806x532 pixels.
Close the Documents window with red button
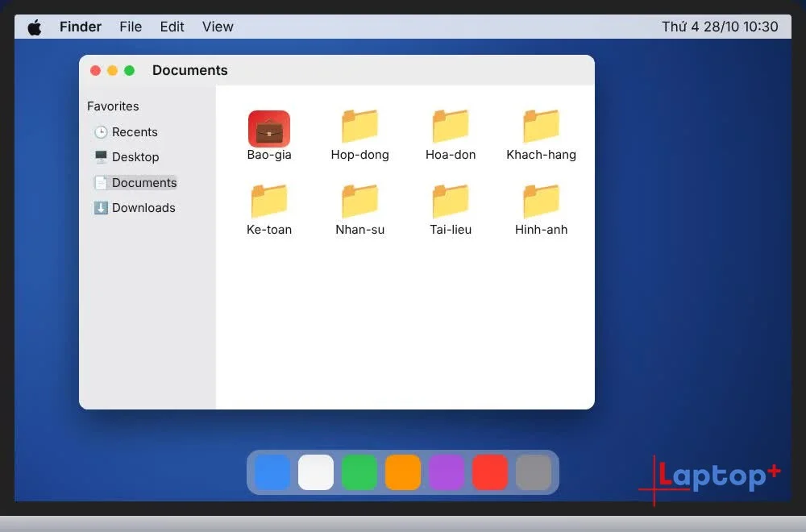[x=96, y=70]
